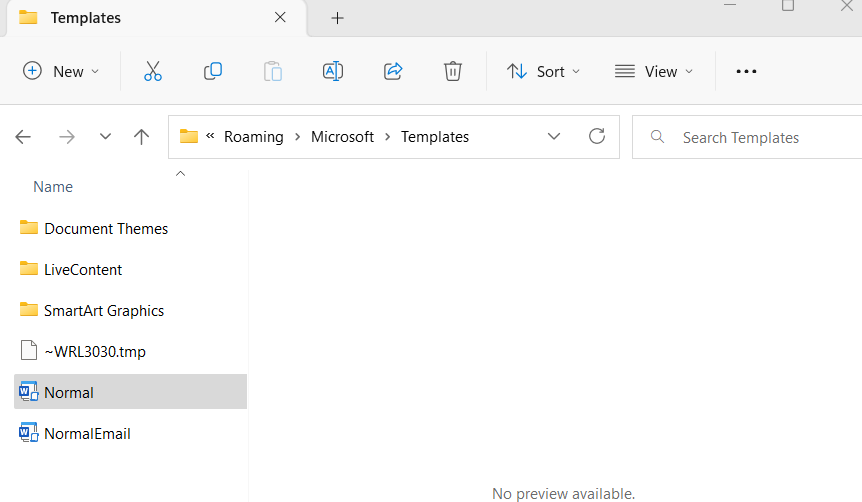The width and height of the screenshot is (862, 502).
Task: Open the New item menu
Action: pyautogui.click(x=60, y=71)
